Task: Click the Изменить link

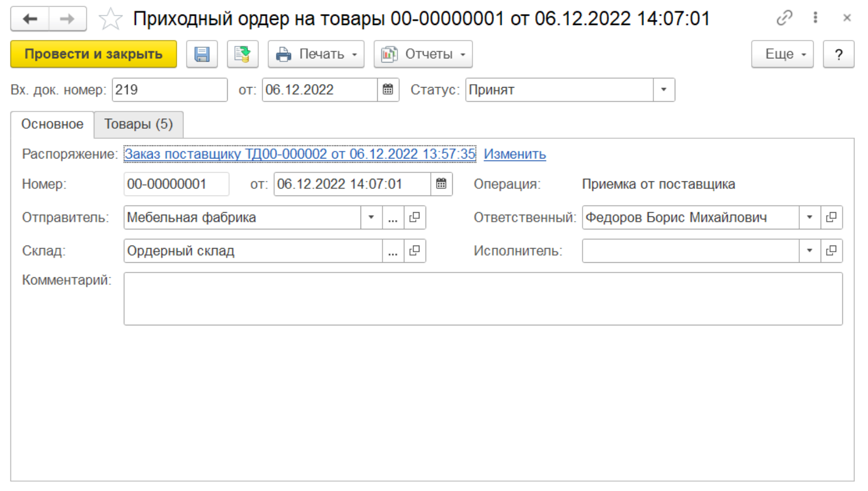Action: (x=514, y=154)
